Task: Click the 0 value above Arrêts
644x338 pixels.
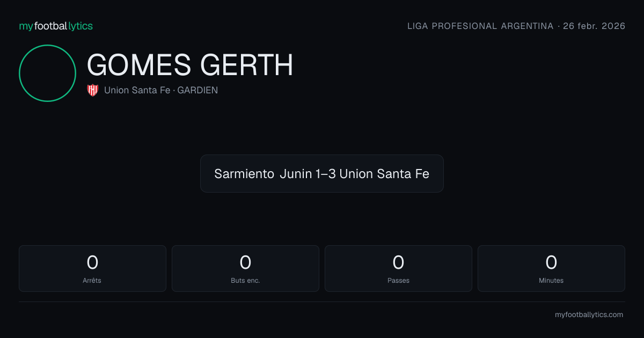Action: [x=92, y=262]
